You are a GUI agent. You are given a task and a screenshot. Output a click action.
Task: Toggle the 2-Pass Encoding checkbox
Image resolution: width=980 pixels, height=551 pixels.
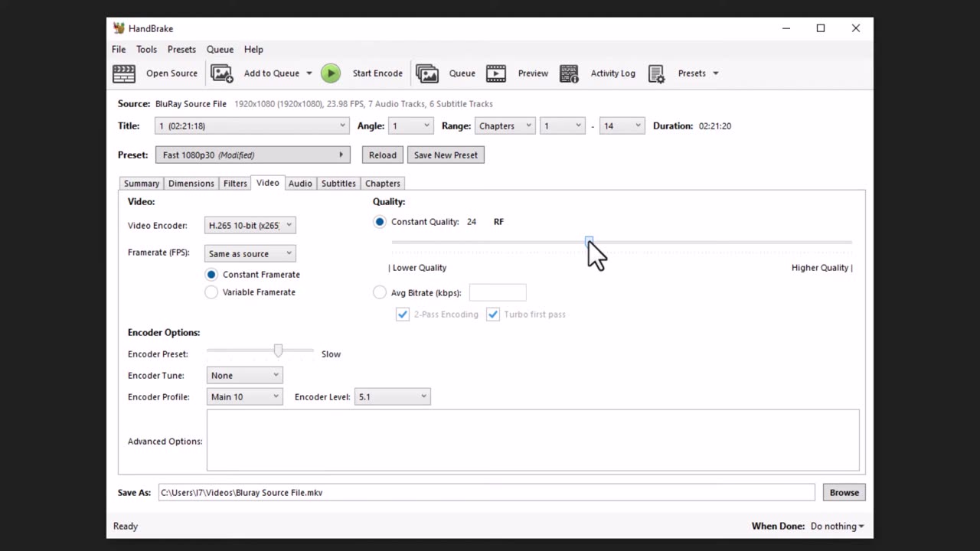click(x=403, y=315)
